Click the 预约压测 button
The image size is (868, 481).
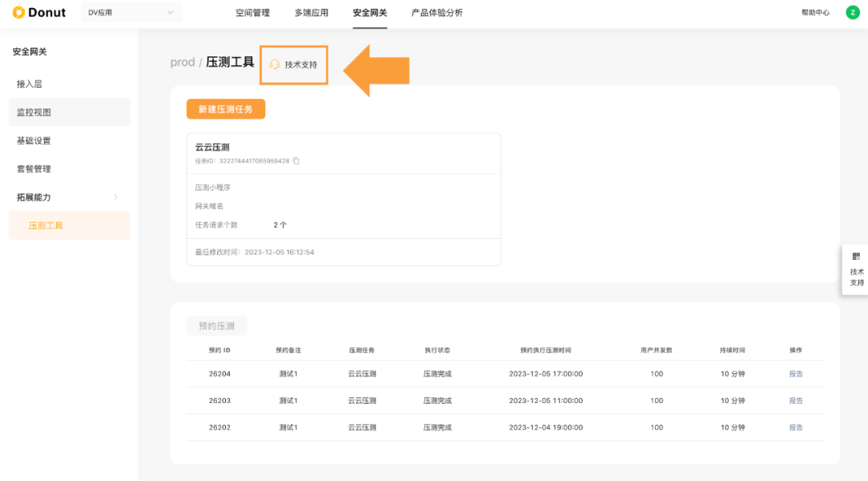(x=216, y=326)
